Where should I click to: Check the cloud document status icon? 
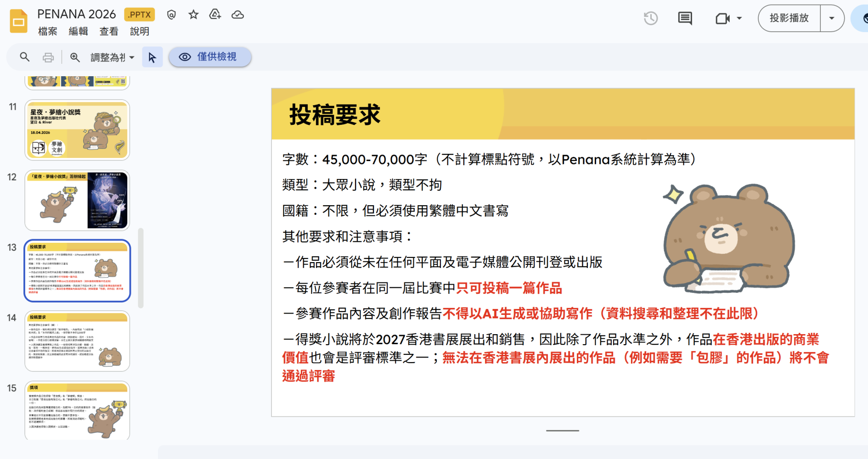coord(237,15)
